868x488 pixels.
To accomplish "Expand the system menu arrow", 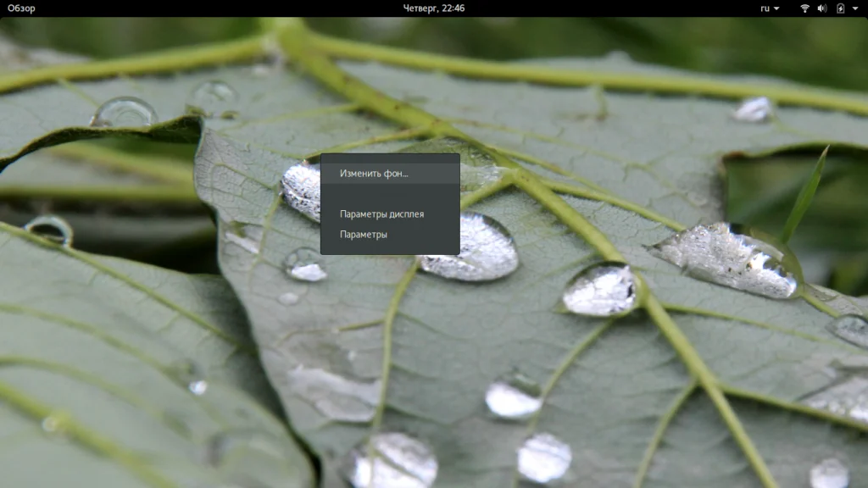I will coord(855,8).
